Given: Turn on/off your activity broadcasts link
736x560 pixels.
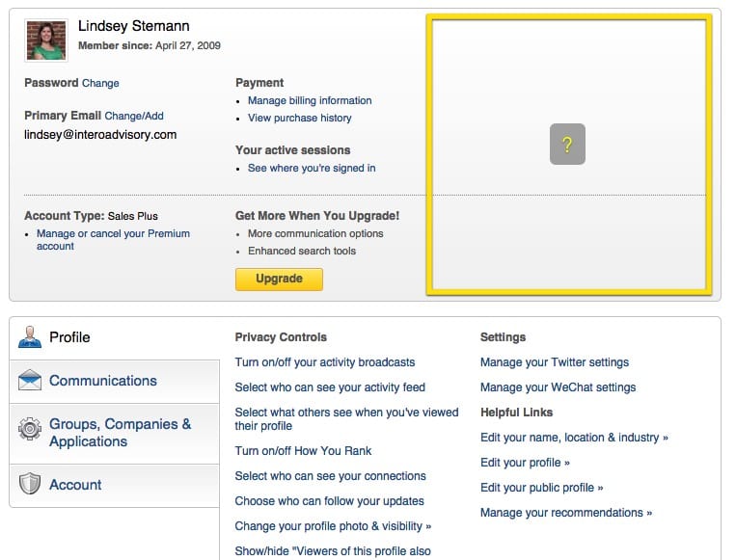Looking at the screenshot, I should click(x=325, y=362).
